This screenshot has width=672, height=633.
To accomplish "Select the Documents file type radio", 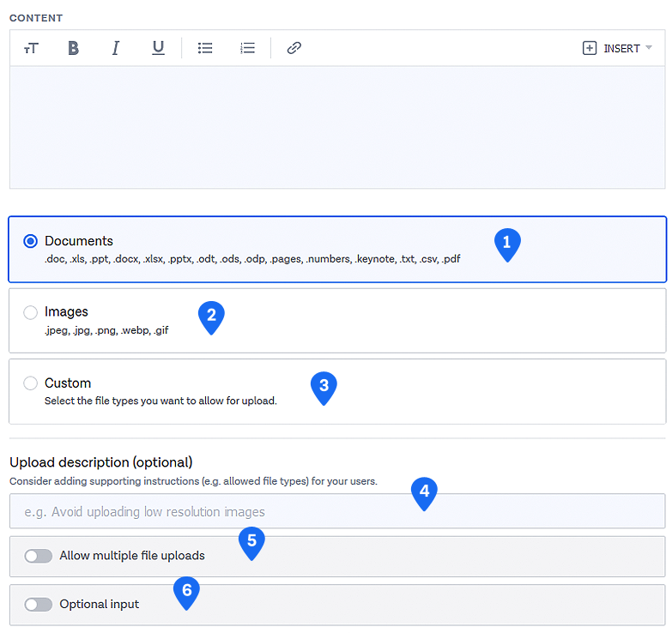I will 30,241.
